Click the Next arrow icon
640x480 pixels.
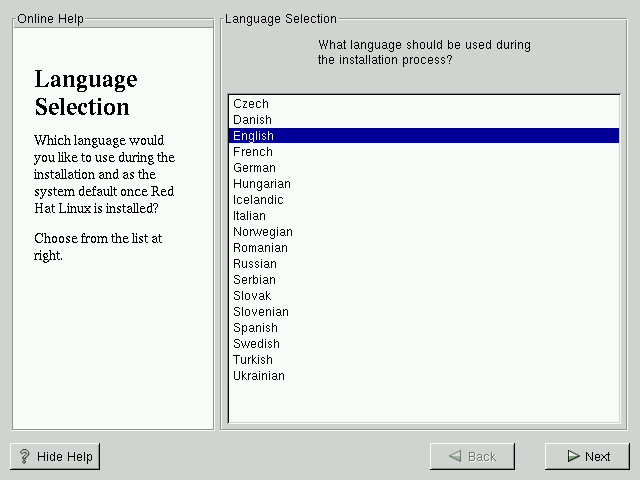573,456
